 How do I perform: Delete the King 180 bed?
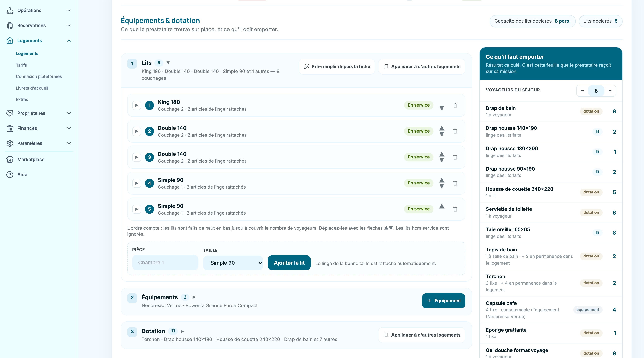(x=455, y=105)
